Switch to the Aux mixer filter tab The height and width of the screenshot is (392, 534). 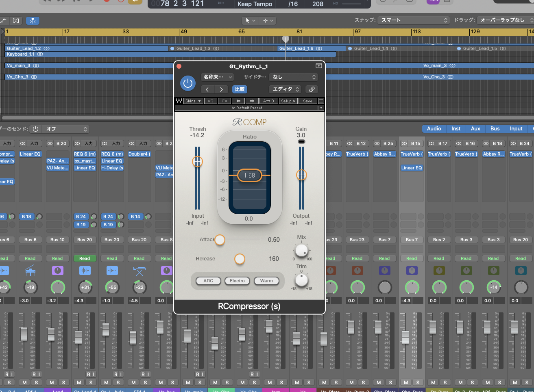475,129
